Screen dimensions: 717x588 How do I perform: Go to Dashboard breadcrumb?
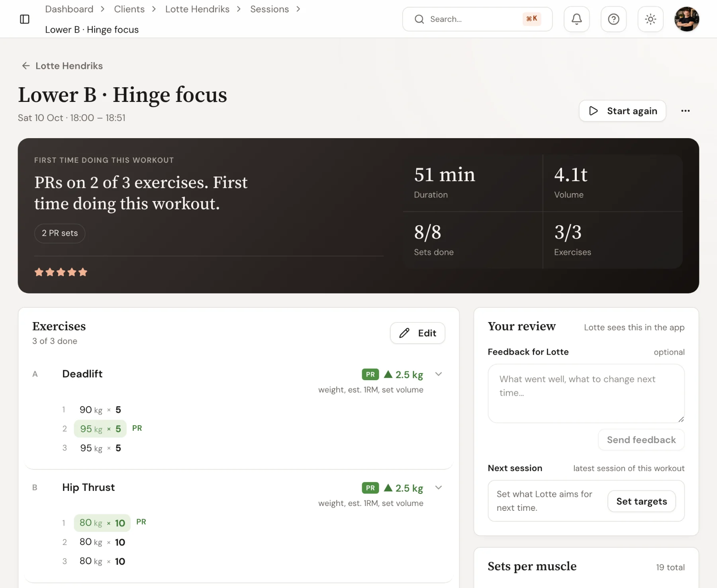(69, 9)
